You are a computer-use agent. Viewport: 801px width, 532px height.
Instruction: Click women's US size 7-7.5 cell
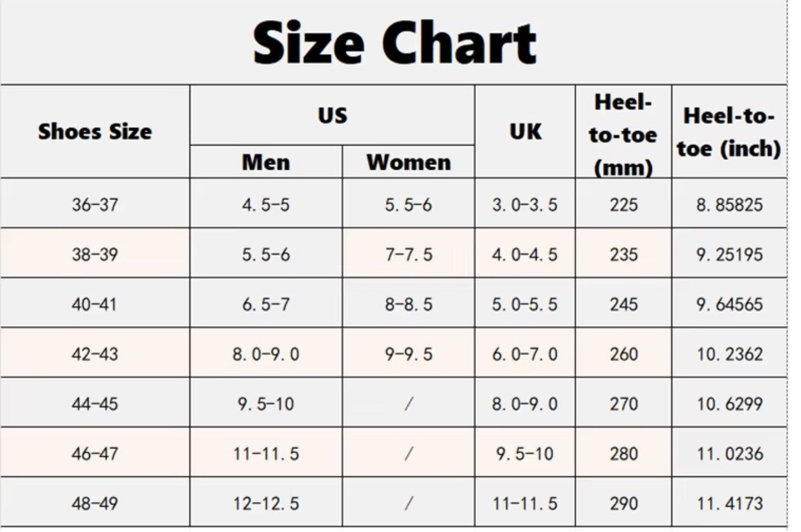pyautogui.click(x=408, y=254)
